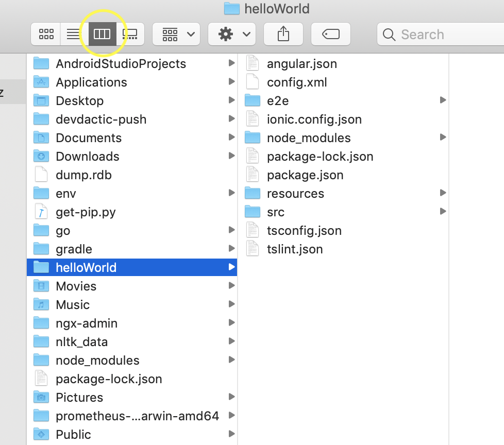This screenshot has height=445, width=504.
Task: Expand node_modules arrow inside helloWorld
Action: coord(443,137)
